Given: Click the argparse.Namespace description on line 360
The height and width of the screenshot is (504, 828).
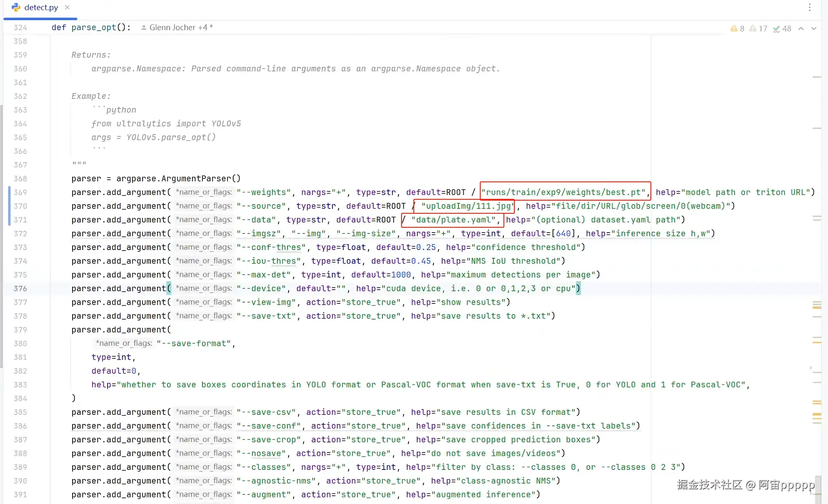Looking at the screenshot, I should click(295, 69).
